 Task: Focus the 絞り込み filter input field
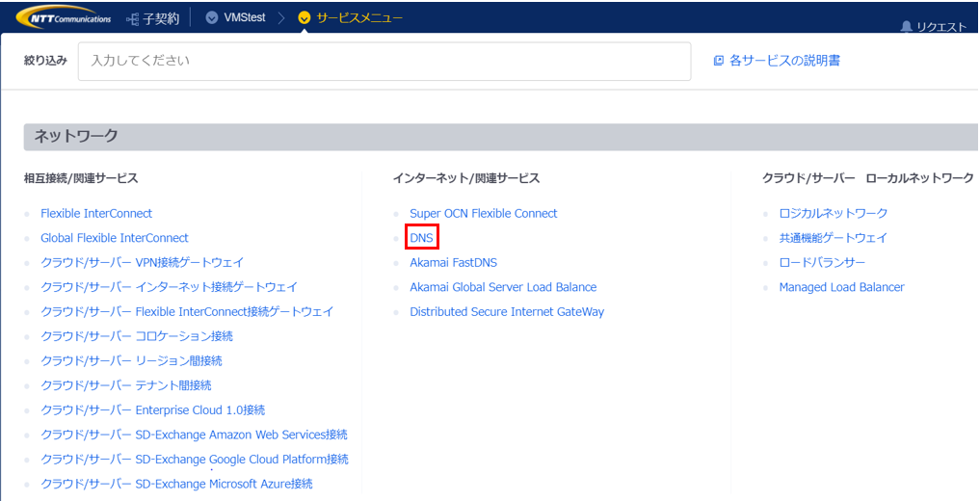pyautogui.click(x=384, y=61)
